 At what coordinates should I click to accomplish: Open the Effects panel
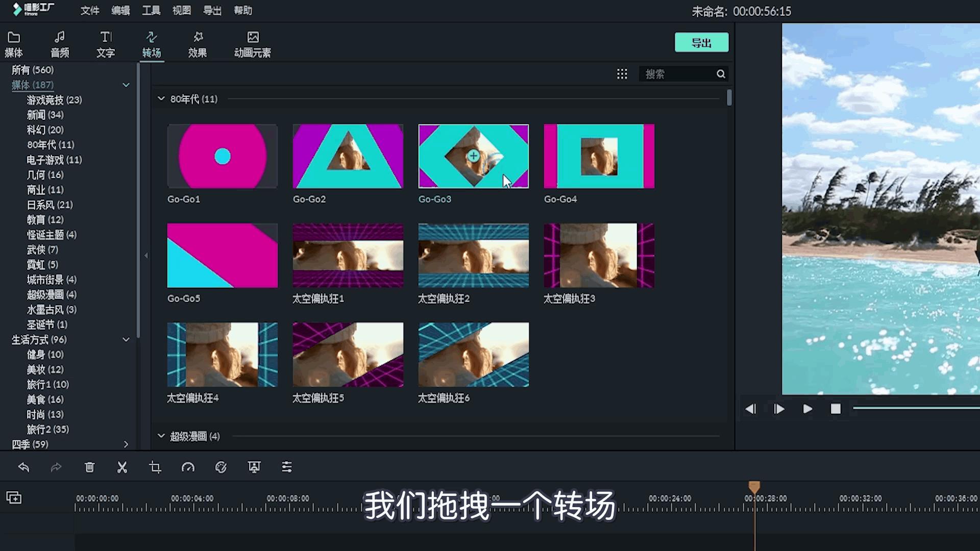(x=198, y=43)
